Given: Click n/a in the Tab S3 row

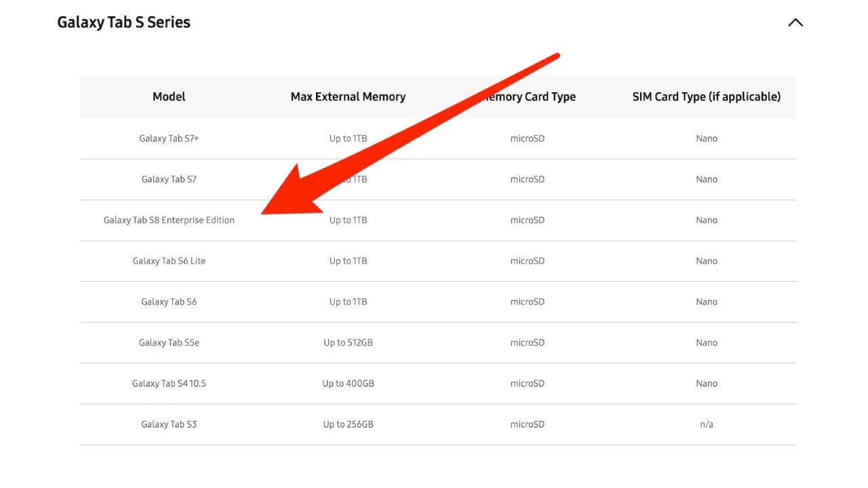Looking at the screenshot, I should point(707,424).
